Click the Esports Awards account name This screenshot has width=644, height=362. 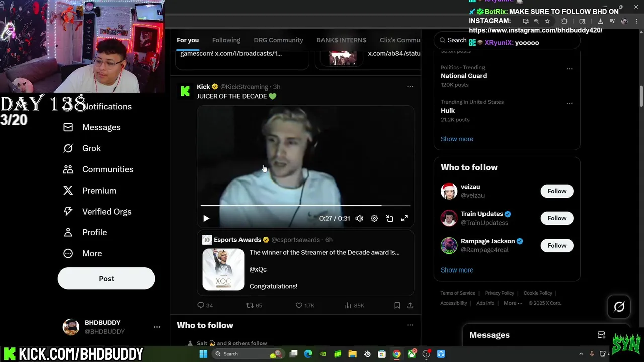[x=237, y=240]
